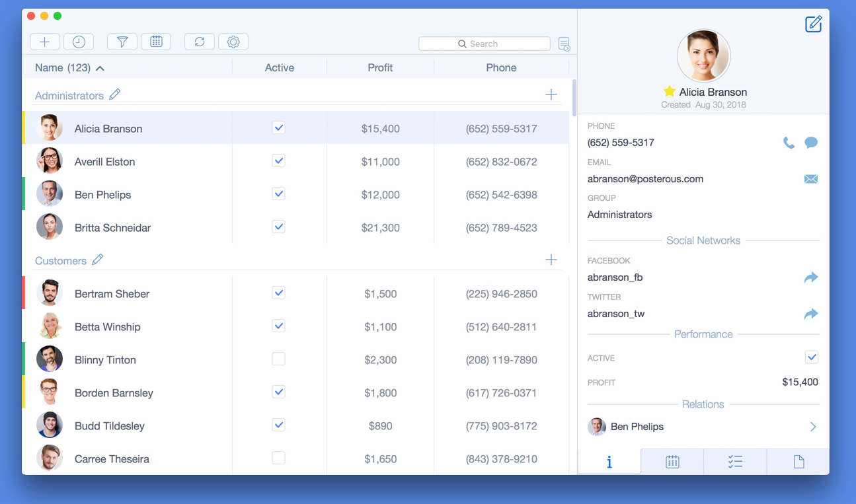Open the history clock toolbar button
The image size is (856, 504).
[x=79, y=42]
